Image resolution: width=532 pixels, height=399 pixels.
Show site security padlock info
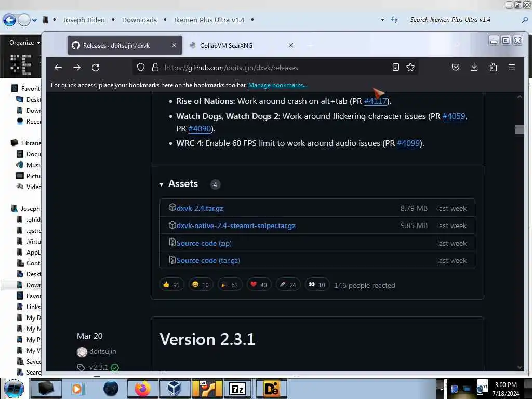click(155, 67)
